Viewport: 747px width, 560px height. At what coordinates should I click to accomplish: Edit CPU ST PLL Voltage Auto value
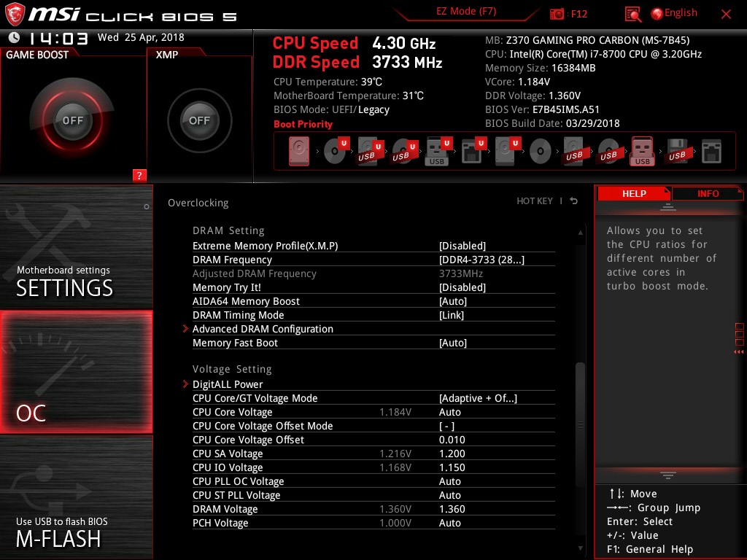pos(449,495)
